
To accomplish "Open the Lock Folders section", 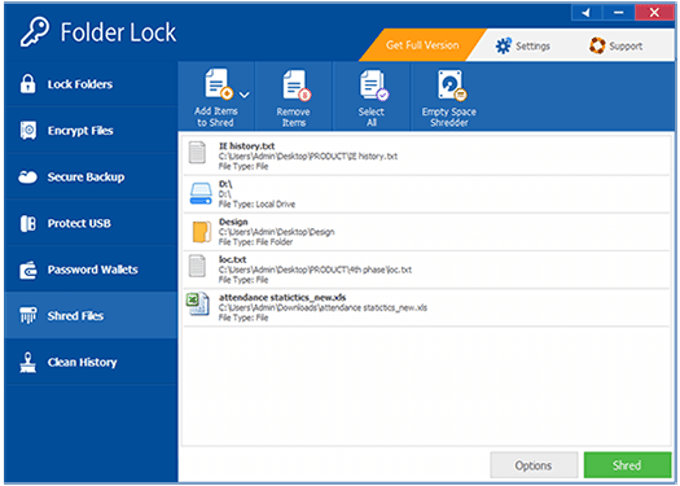I will [80, 84].
